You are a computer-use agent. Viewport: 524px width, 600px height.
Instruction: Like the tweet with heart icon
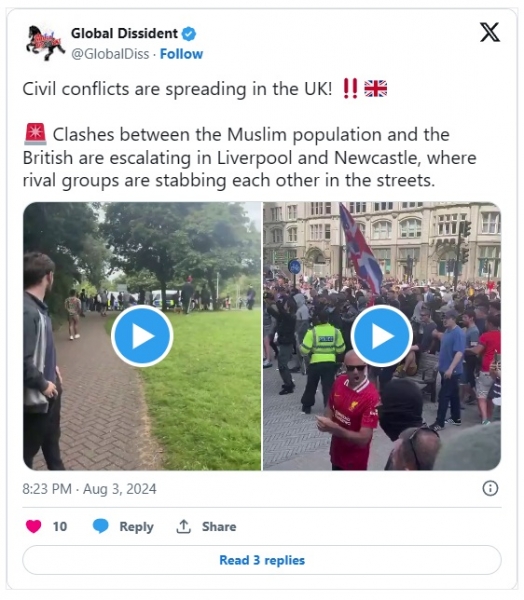point(33,526)
